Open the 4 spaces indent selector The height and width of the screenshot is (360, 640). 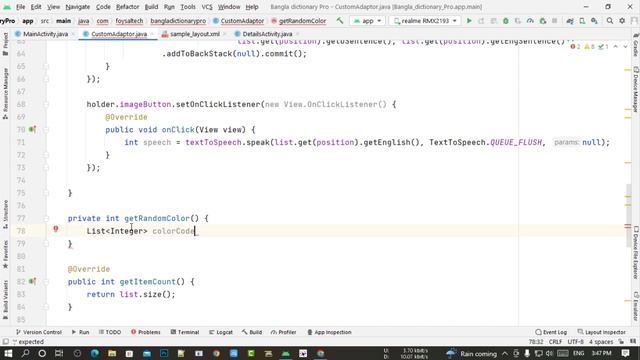pyautogui.click(x=601, y=342)
